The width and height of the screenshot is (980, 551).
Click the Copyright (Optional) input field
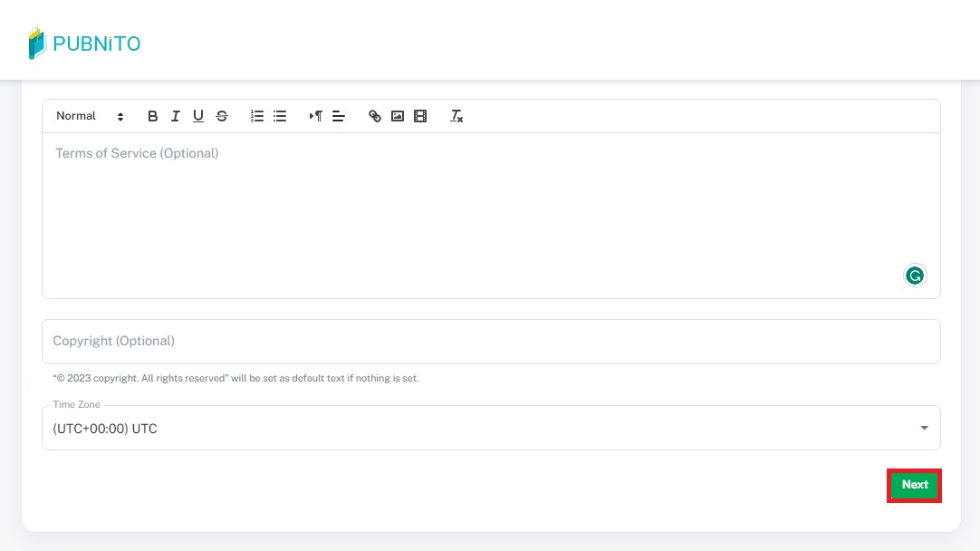click(x=490, y=342)
